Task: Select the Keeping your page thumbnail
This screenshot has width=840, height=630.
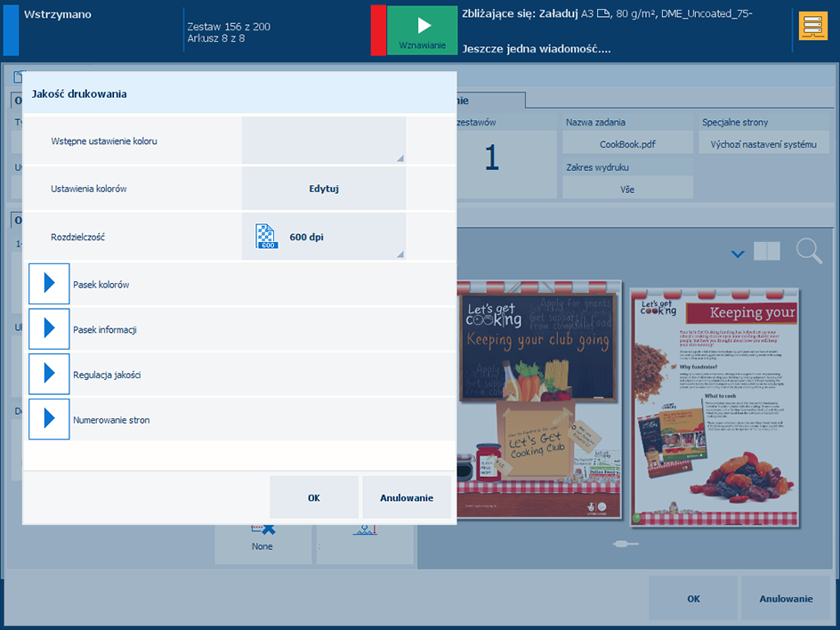Action: (715, 408)
